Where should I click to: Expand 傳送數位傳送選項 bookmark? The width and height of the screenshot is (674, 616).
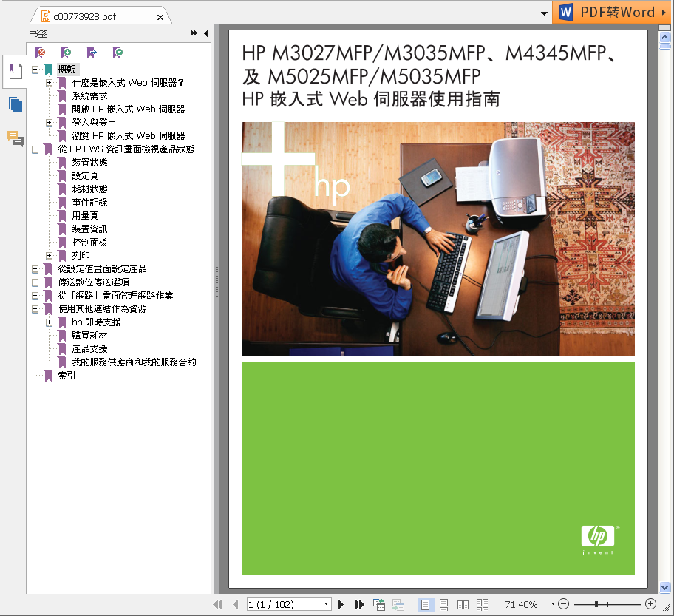[x=35, y=282]
